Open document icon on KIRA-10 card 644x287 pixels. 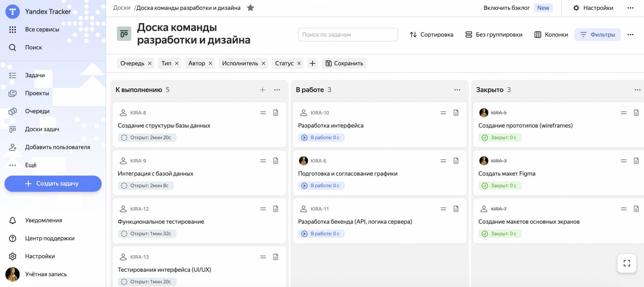pyautogui.click(x=456, y=113)
